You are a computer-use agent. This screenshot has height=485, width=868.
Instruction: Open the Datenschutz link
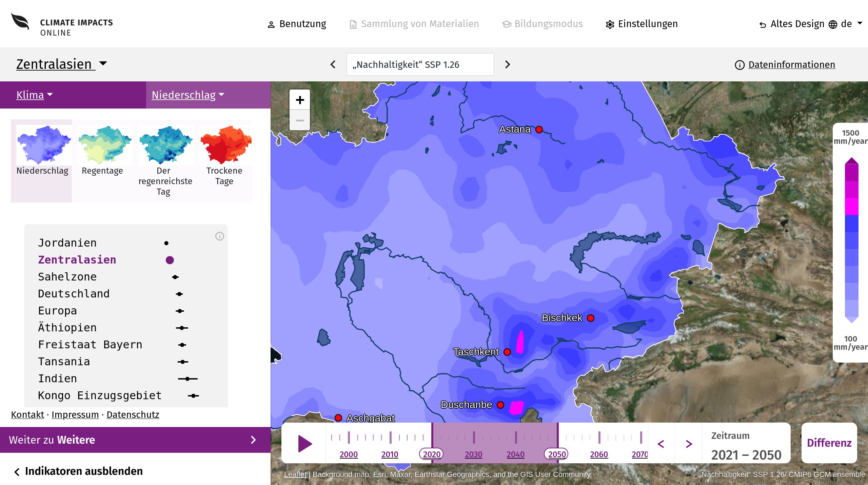point(133,414)
